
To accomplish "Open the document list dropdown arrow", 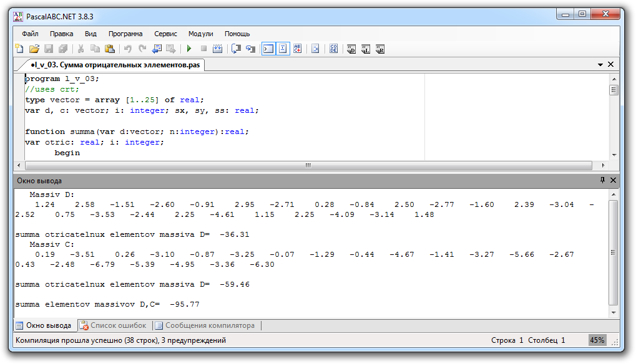I will [600, 64].
